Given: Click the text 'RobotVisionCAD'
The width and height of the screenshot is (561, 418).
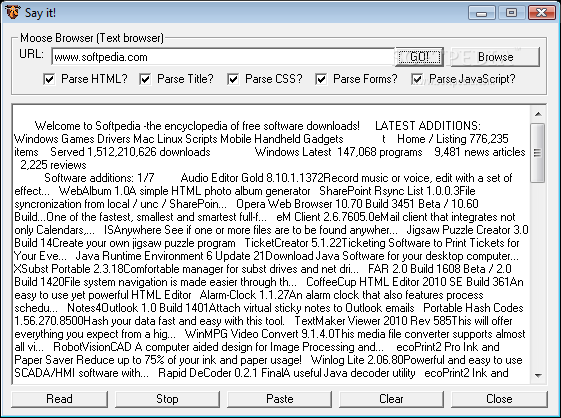Looking at the screenshot, I should [94, 347].
